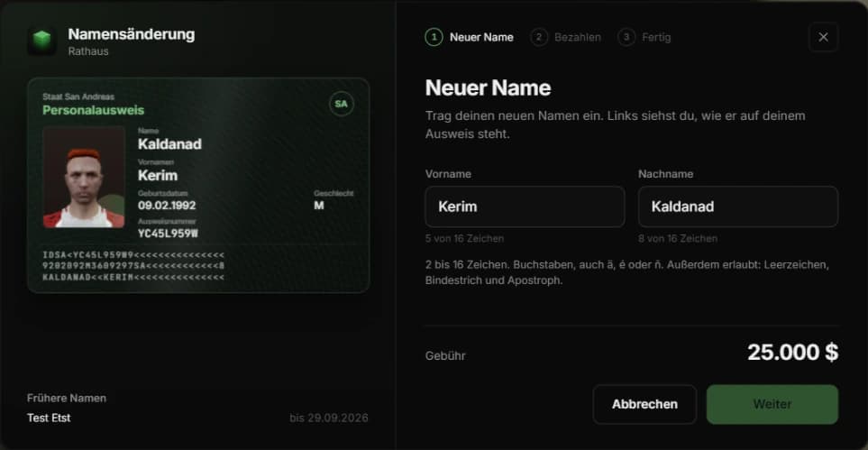
Task: Click the Gebühr label
Action: point(445,356)
